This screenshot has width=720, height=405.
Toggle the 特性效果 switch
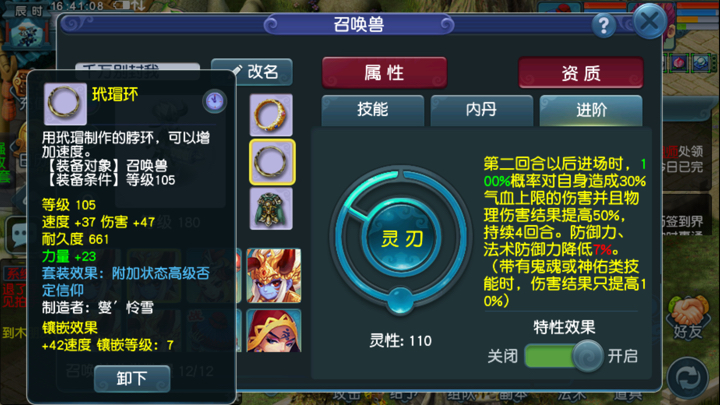coord(564,356)
